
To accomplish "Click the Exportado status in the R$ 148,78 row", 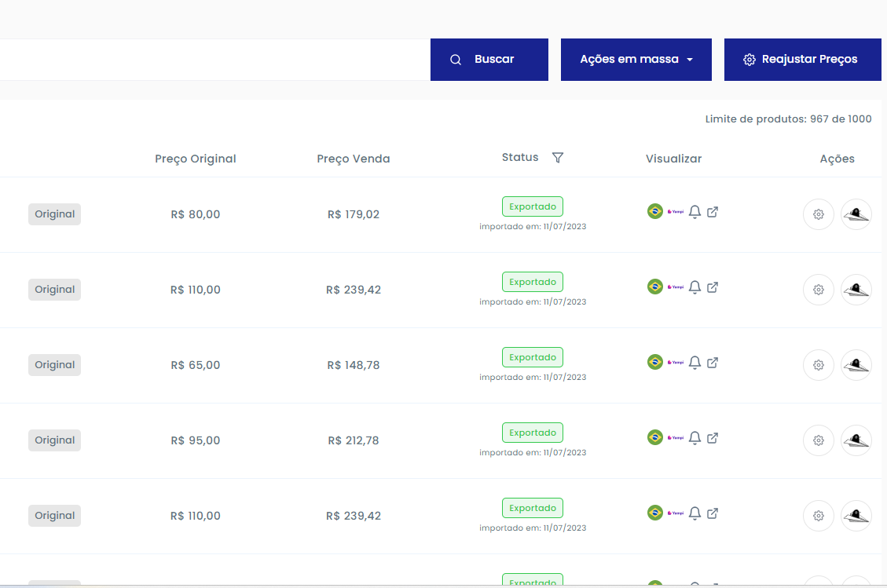I will pyautogui.click(x=533, y=356).
